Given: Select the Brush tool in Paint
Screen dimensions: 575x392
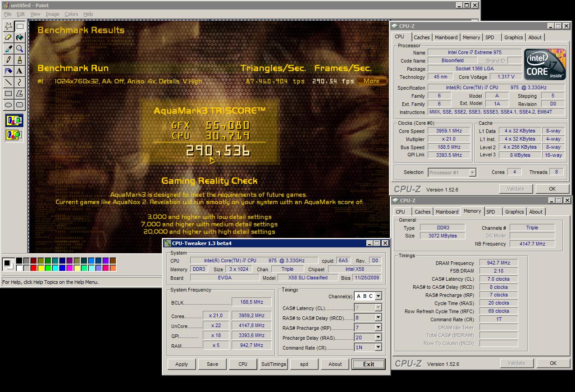Looking at the screenshot, I should point(20,60).
